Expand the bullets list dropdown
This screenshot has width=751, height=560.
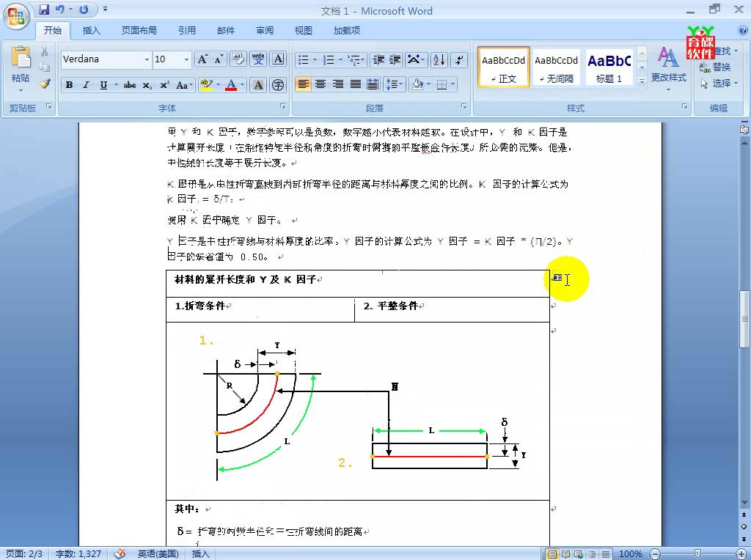click(x=315, y=60)
